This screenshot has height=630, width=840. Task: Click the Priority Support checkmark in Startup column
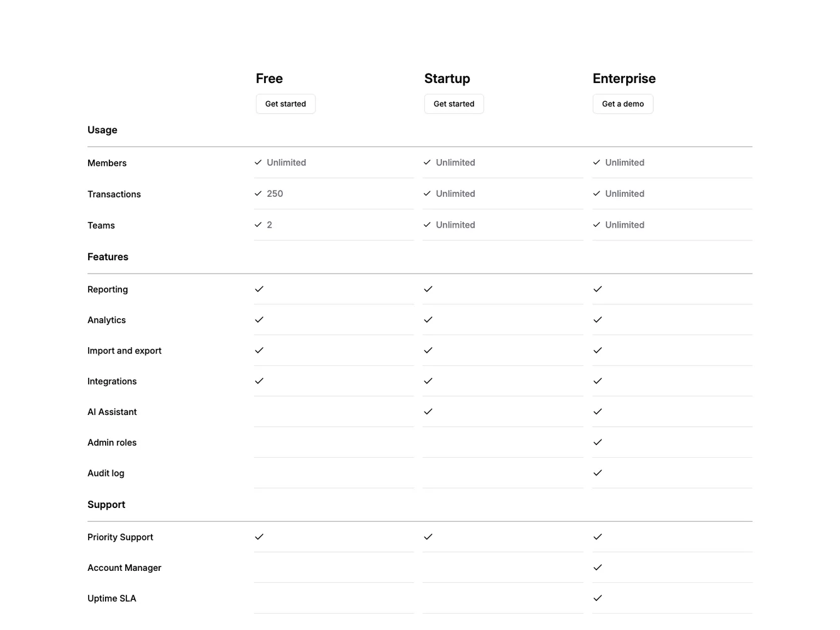pos(428,537)
